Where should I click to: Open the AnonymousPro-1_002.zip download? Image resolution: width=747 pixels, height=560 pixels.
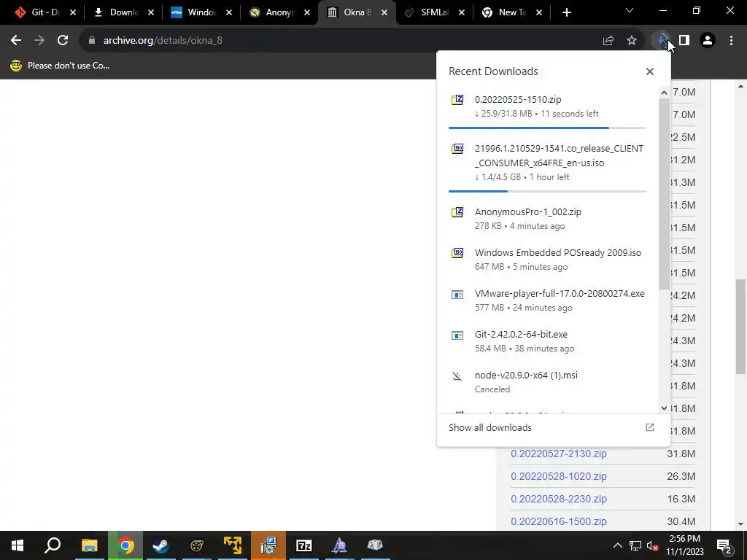528,212
